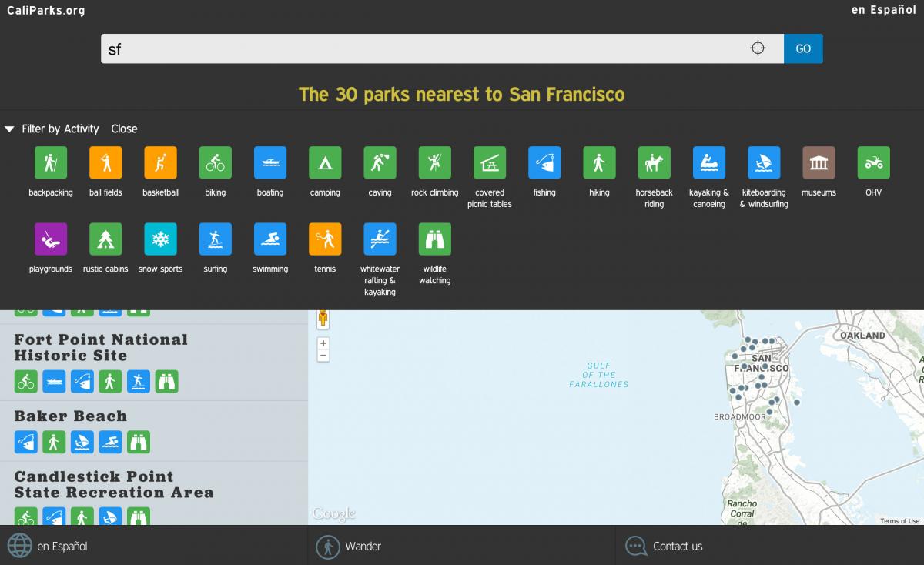This screenshot has width=924, height=565.
Task: Select whitewater rafting & kayaking filter
Action: 380,239
